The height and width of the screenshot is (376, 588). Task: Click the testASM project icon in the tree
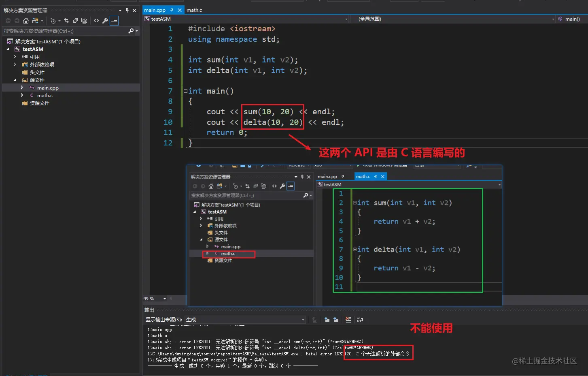point(17,49)
